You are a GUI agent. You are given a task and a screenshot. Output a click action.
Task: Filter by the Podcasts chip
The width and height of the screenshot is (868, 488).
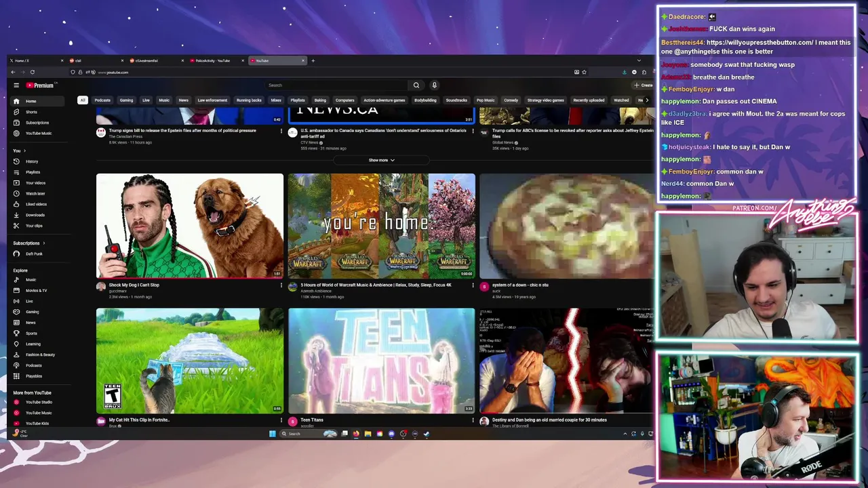pyautogui.click(x=102, y=100)
